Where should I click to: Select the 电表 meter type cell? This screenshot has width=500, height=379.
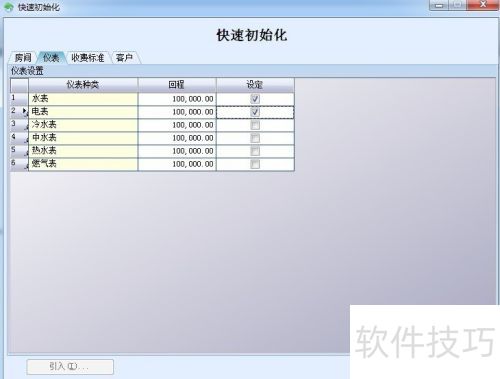[x=83, y=112]
